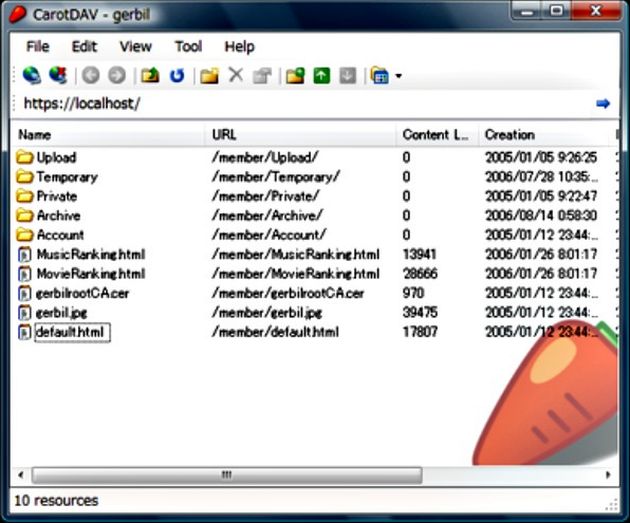Click the CarotDAV title bar icon
630x523 pixels.
[x=17, y=14]
